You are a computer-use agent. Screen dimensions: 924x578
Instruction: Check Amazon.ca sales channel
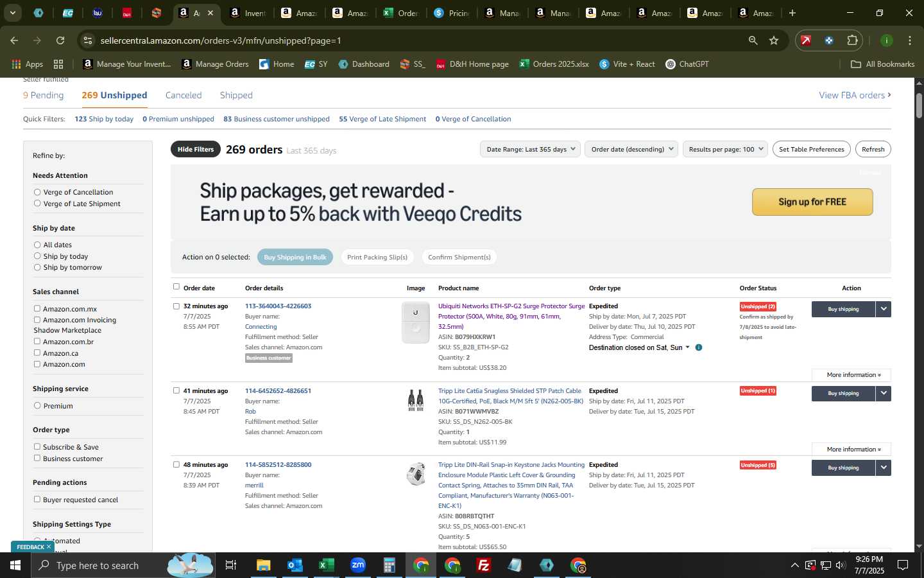37,353
